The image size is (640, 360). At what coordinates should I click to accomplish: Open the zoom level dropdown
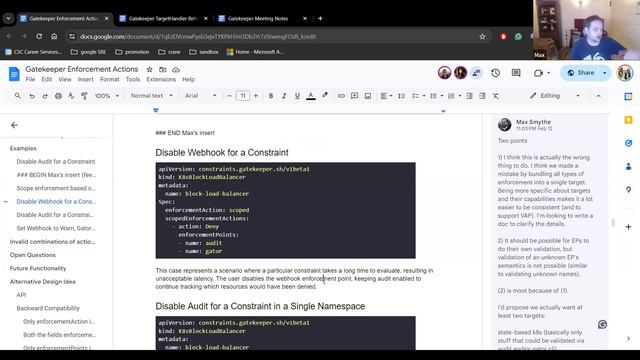[107, 96]
